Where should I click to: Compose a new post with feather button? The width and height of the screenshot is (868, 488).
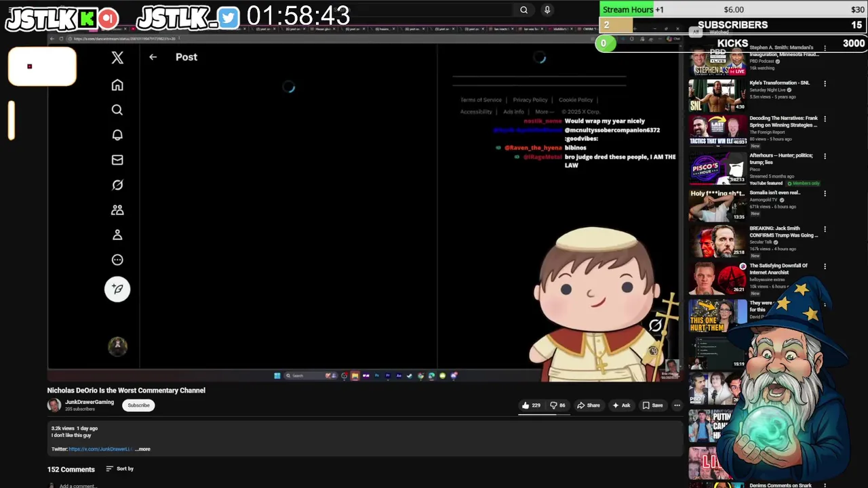[117, 289]
